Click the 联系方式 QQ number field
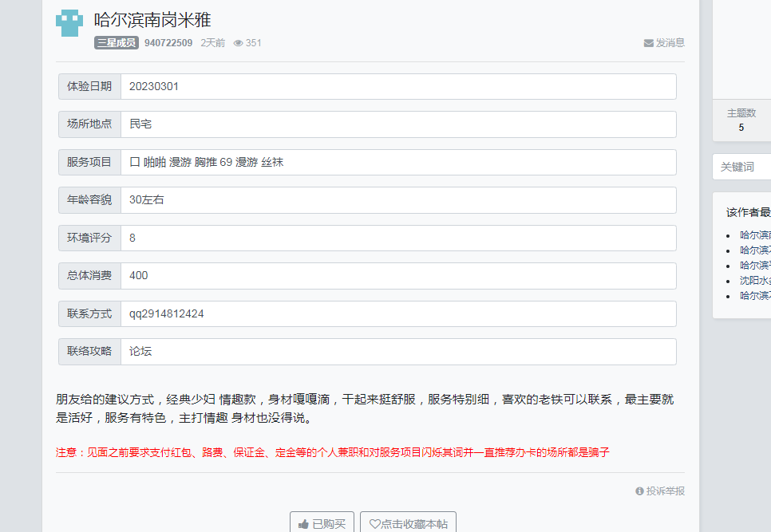 click(x=399, y=313)
